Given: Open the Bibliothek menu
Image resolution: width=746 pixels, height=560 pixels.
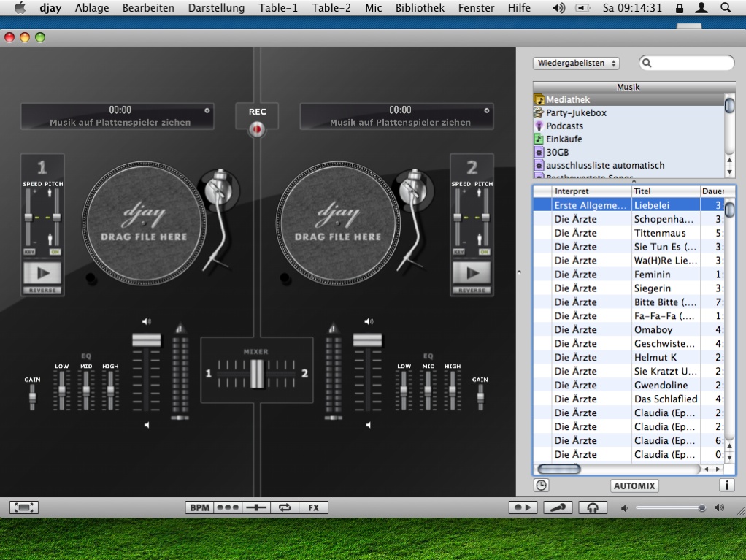Looking at the screenshot, I should click(x=420, y=7).
